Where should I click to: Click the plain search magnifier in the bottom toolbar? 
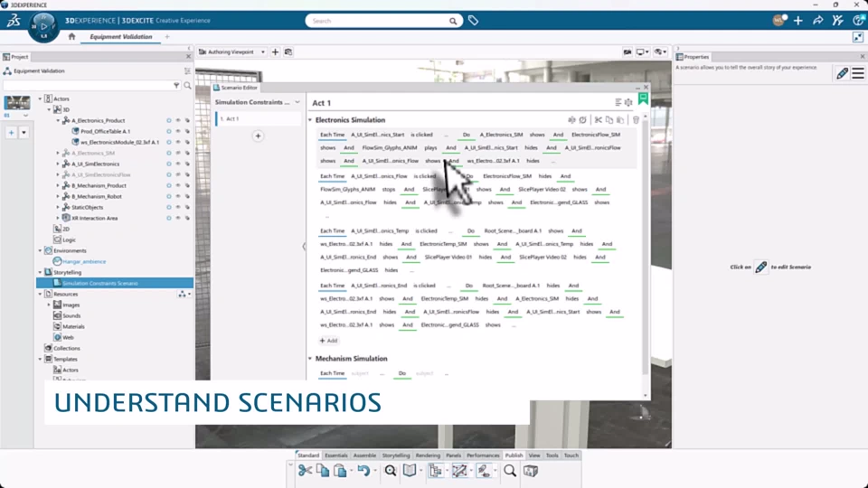[510, 471]
